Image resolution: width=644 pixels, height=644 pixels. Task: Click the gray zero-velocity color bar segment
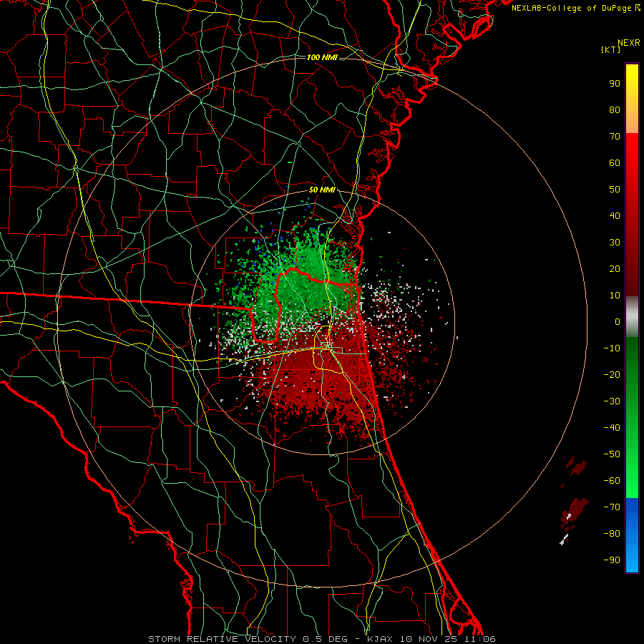point(632,317)
